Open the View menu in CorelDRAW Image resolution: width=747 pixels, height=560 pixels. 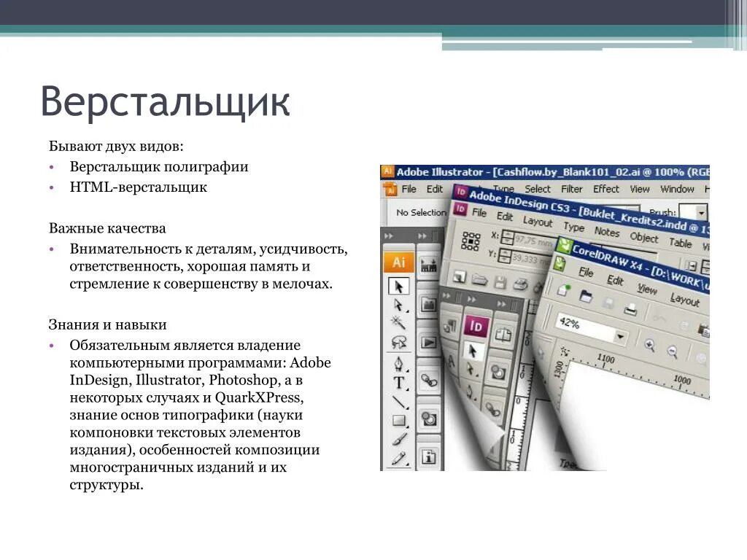(647, 289)
